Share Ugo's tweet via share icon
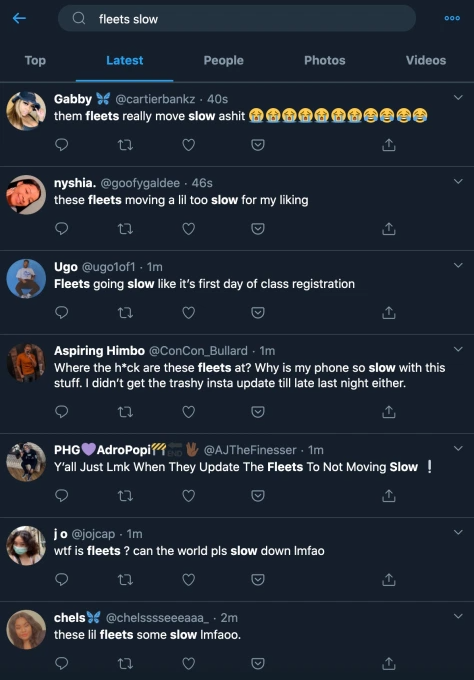The image size is (474, 680). pos(389,312)
